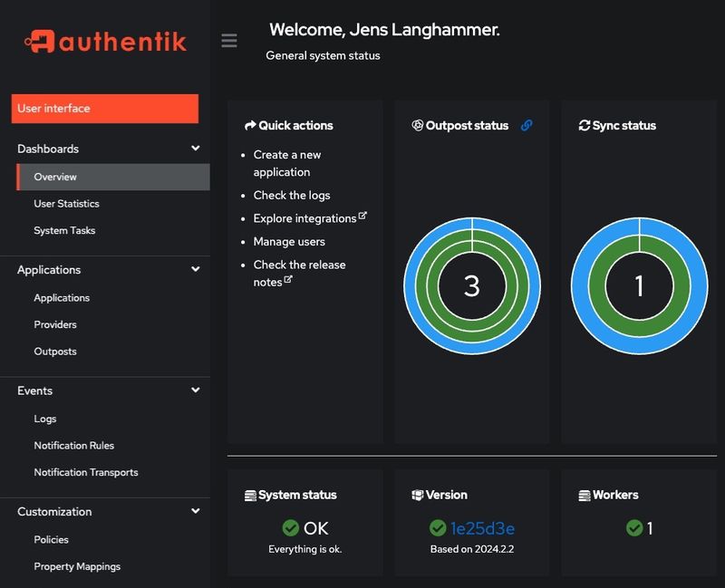Click the Version shield icon
725x588 pixels.
[418, 495]
